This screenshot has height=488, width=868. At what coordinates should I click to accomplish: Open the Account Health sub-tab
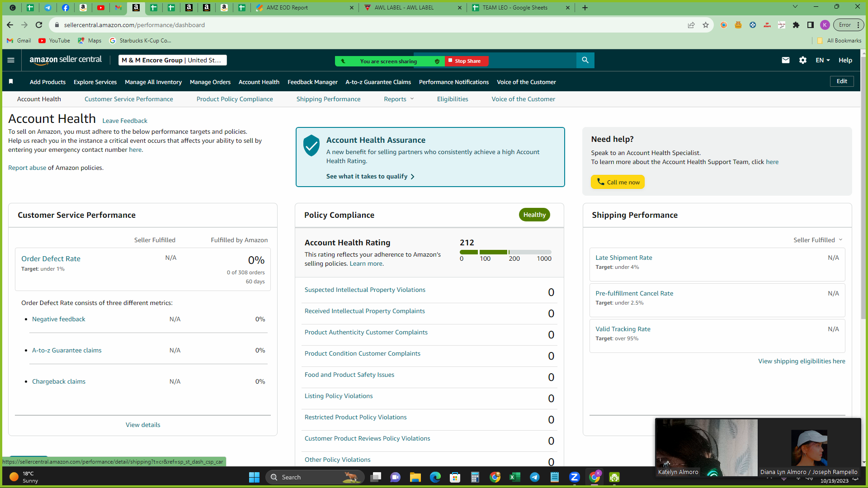pyautogui.click(x=39, y=99)
